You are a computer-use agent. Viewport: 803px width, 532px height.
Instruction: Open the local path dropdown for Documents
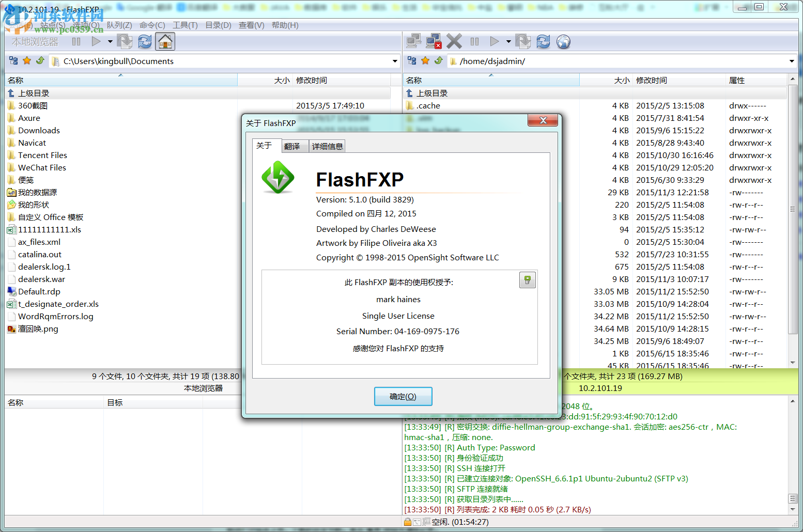[394, 61]
